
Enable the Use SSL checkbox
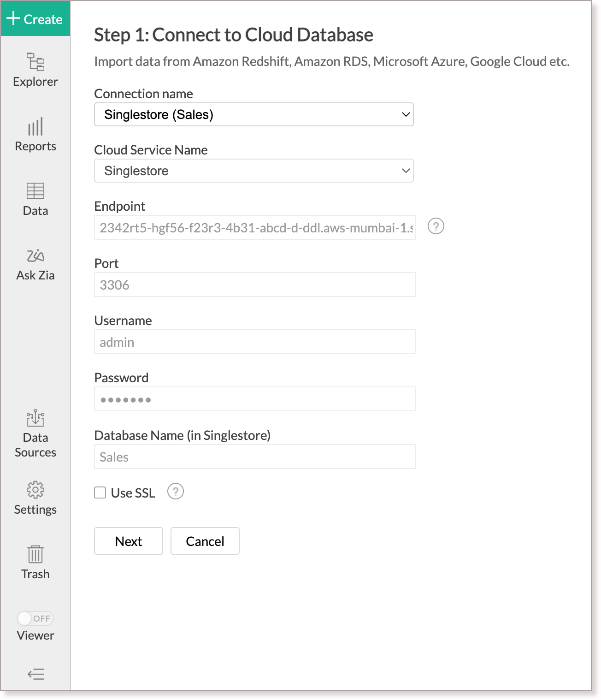click(x=100, y=492)
